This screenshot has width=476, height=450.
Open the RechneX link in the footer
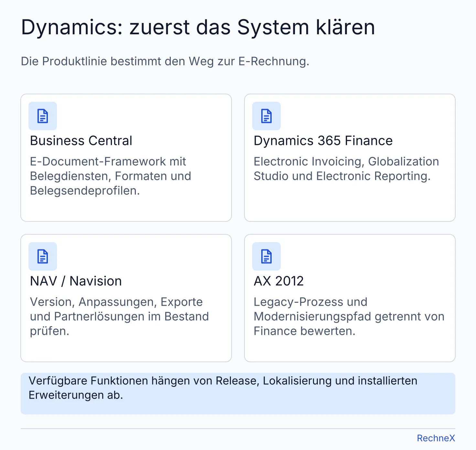pyautogui.click(x=436, y=438)
